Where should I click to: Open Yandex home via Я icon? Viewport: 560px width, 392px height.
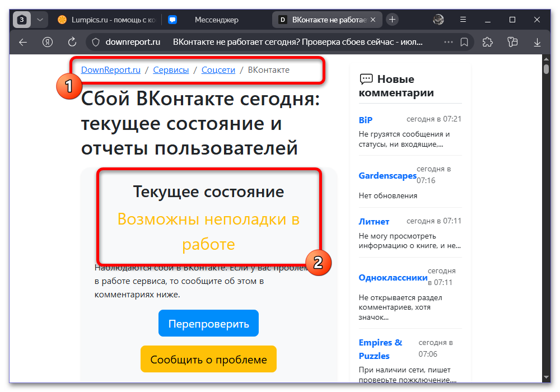48,43
